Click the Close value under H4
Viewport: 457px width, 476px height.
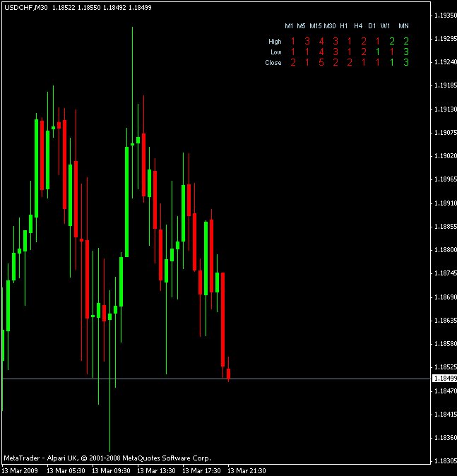point(364,63)
